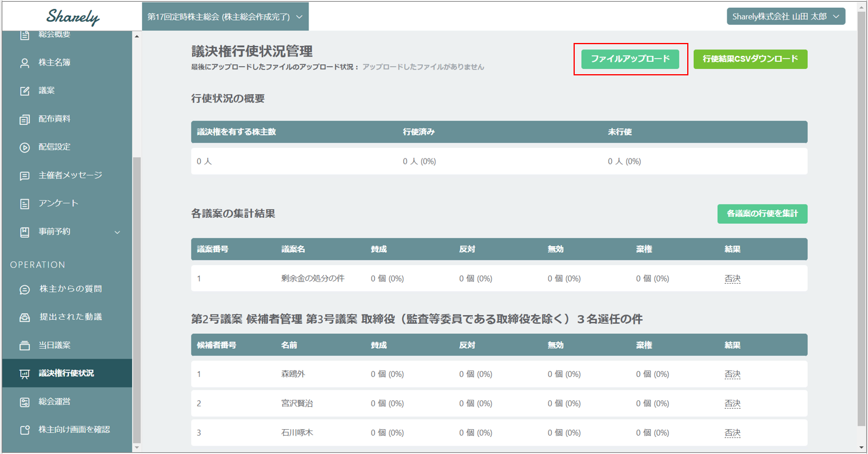The height and width of the screenshot is (454, 868).
Task: Click the 株主からの質問 chat bubble icon
Action: click(x=25, y=290)
